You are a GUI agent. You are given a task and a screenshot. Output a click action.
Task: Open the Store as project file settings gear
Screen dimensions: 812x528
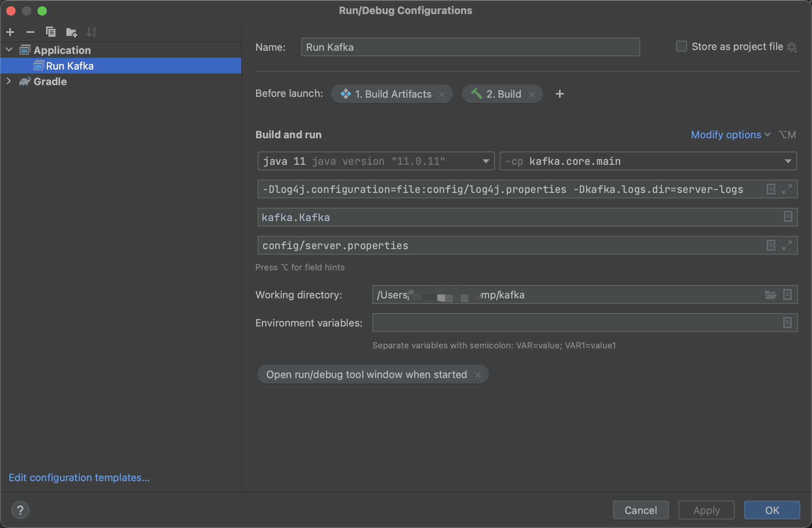click(792, 47)
